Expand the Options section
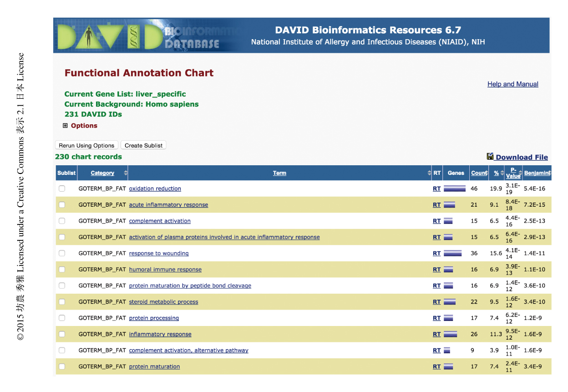 (66, 126)
